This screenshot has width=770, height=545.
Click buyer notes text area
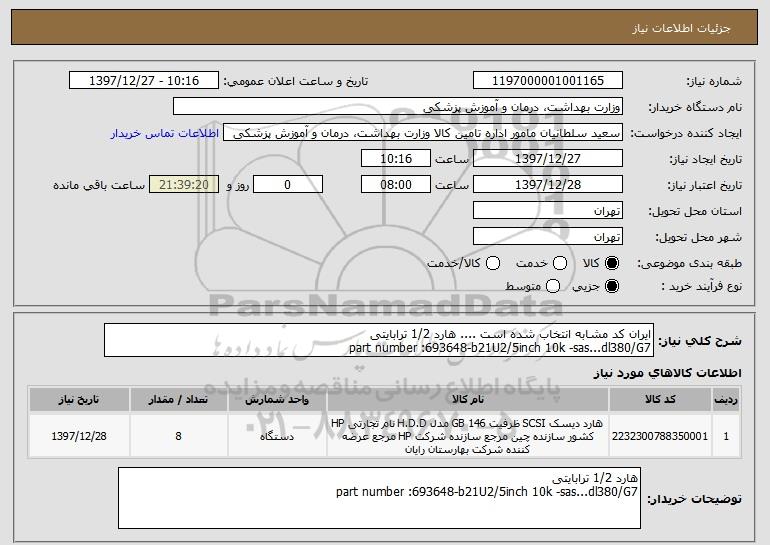coord(379,498)
